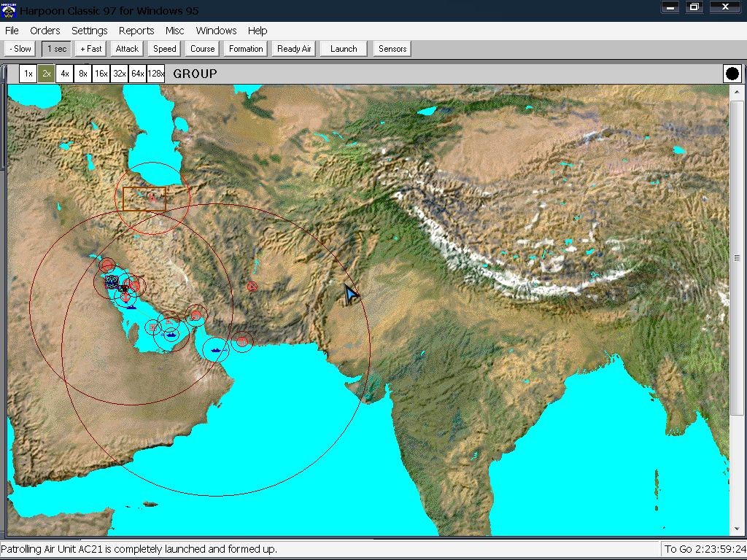This screenshot has height=560, width=747.
Task: Set map zoom to 1x
Action: click(28, 74)
